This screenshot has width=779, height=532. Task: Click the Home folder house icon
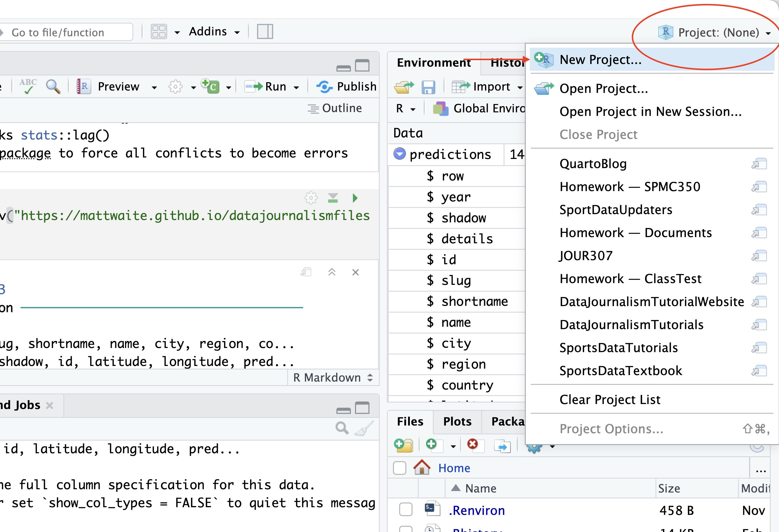coord(422,467)
